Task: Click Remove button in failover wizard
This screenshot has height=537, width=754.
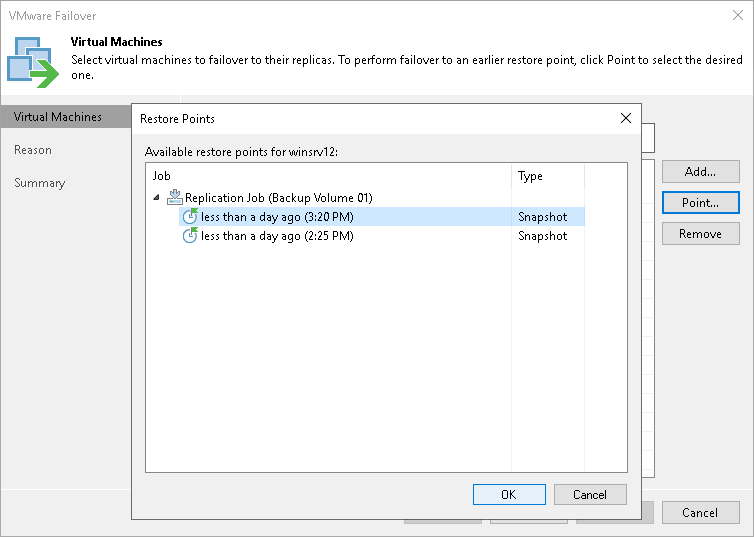Action: [701, 234]
